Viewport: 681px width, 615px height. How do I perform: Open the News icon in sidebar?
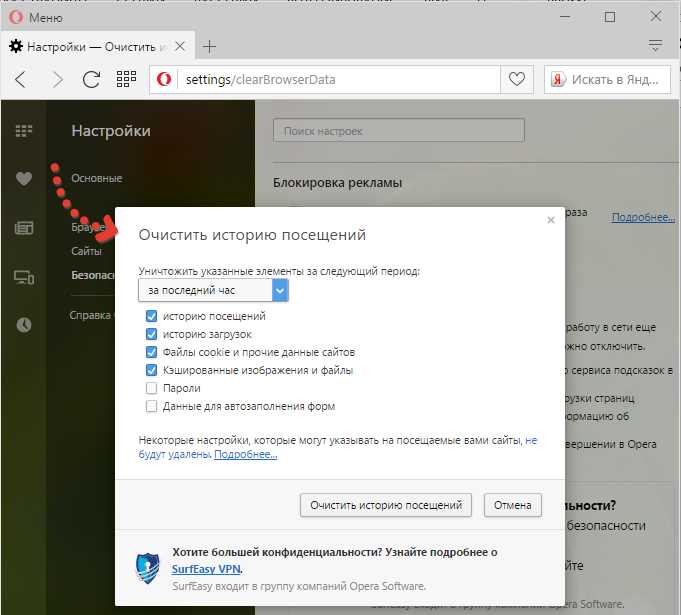pos(24,228)
